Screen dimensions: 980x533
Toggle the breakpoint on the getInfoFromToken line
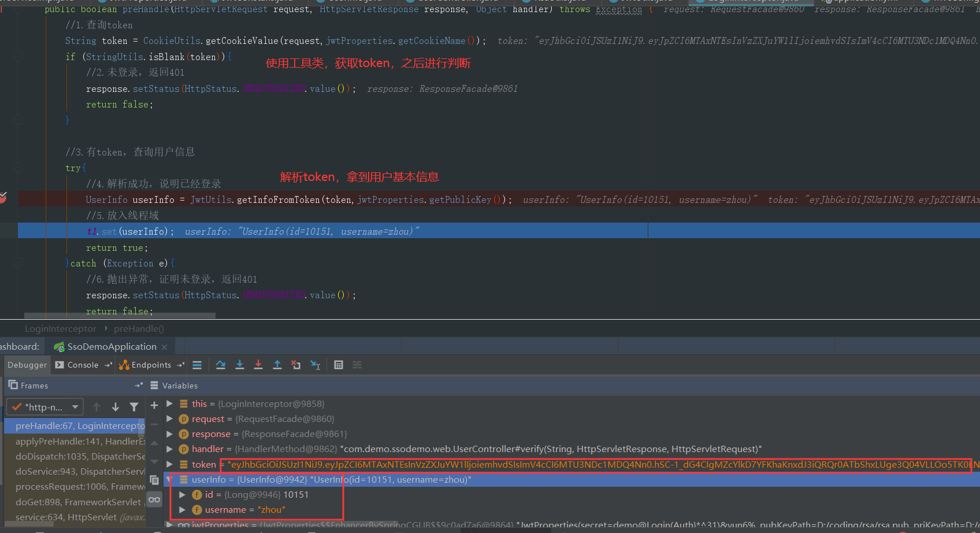pyautogui.click(x=3, y=199)
